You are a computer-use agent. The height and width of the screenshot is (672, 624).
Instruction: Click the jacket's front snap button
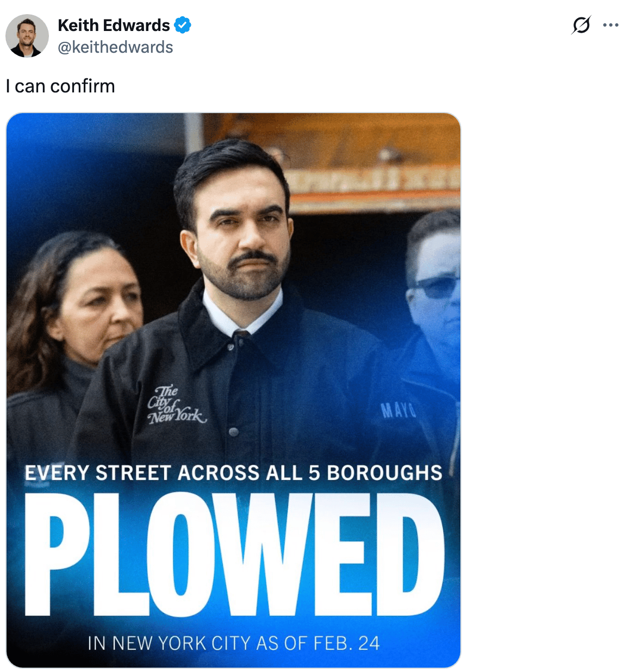[x=234, y=432]
